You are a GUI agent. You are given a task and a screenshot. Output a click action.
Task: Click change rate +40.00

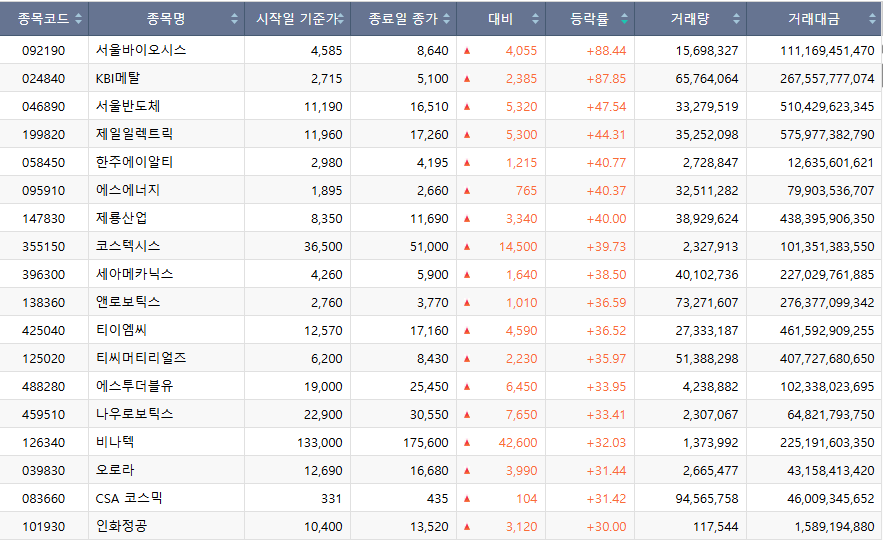pos(606,218)
